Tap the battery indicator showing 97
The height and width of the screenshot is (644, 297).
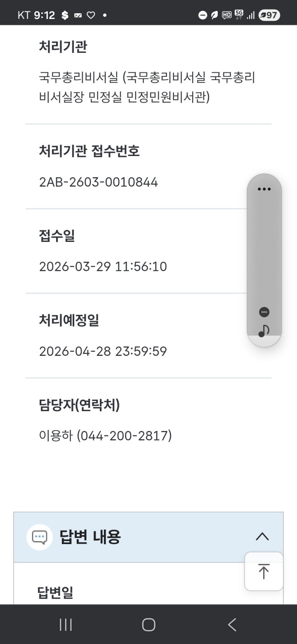pyautogui.click(x=269, y=15)
